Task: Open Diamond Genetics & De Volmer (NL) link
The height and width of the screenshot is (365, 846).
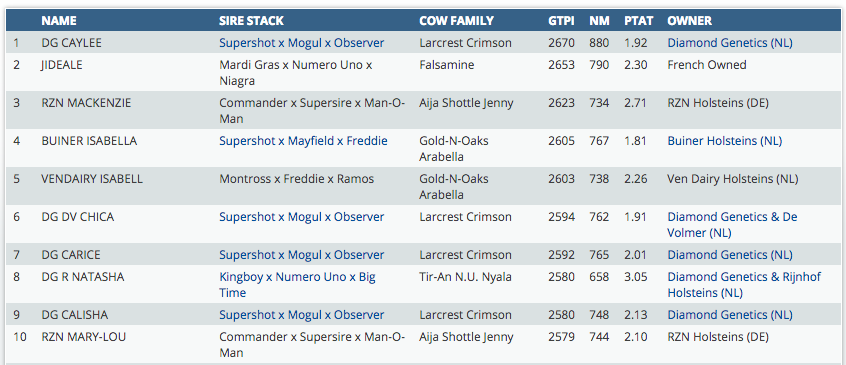Action: [x=732, y=225]
